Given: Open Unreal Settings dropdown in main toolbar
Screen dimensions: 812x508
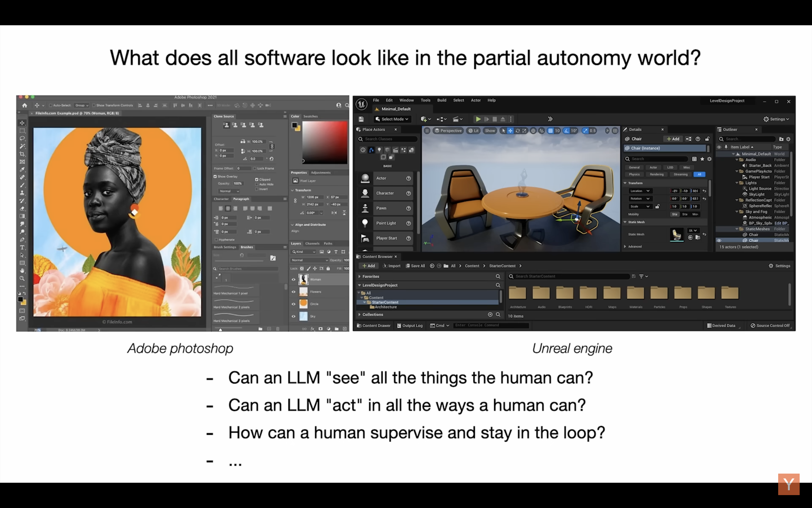Looking at the screenshot, I should (x=776, y=119).
